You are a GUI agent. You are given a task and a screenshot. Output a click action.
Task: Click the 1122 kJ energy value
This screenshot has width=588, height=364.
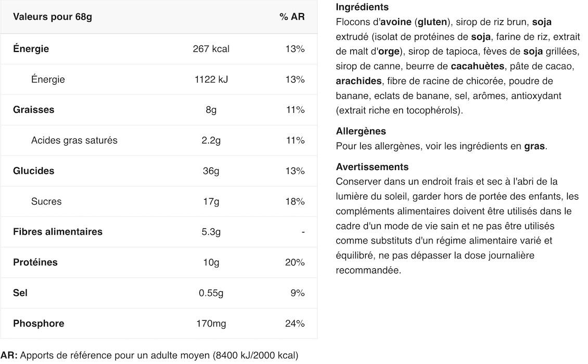(211, 80)
